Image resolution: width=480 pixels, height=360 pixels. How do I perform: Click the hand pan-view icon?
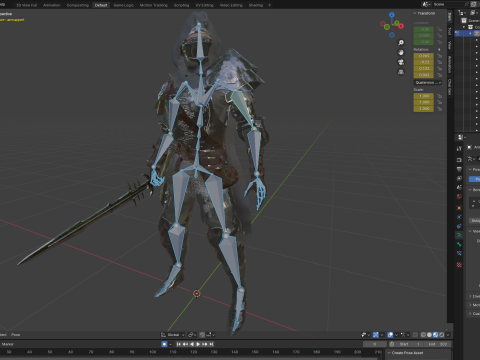pos(401,52)
